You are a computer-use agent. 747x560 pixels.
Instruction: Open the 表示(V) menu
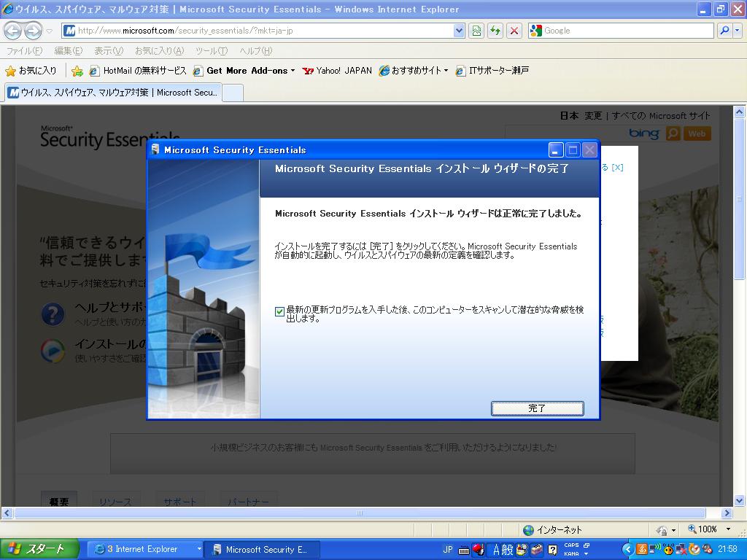point(109,51)
